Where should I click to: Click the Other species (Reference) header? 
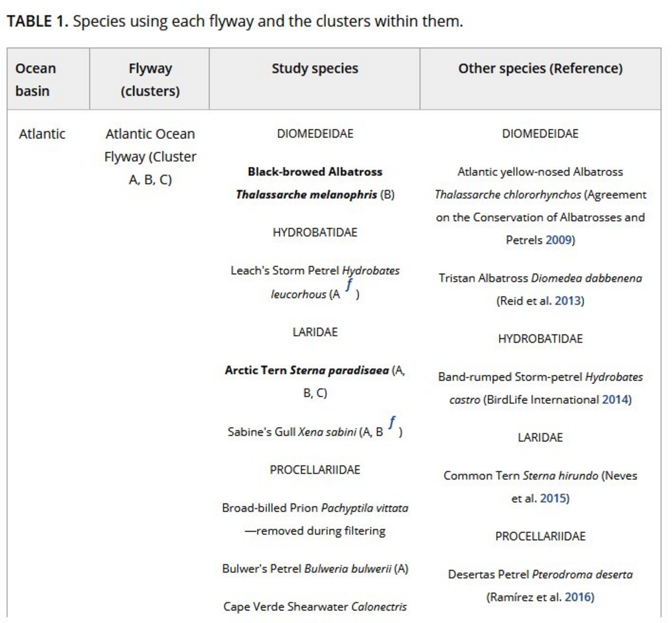click(x=540, y=69)
